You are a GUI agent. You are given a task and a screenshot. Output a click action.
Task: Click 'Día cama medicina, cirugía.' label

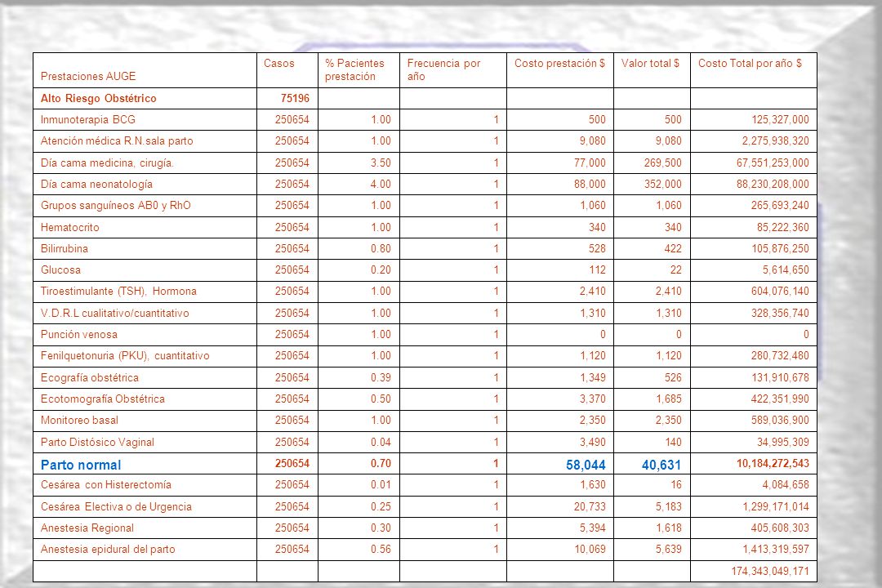107,163
